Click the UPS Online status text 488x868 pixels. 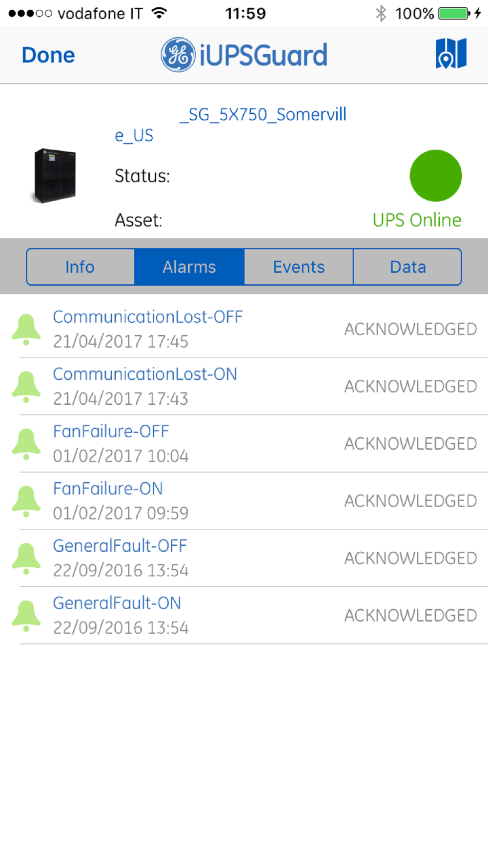click(417, 220)
